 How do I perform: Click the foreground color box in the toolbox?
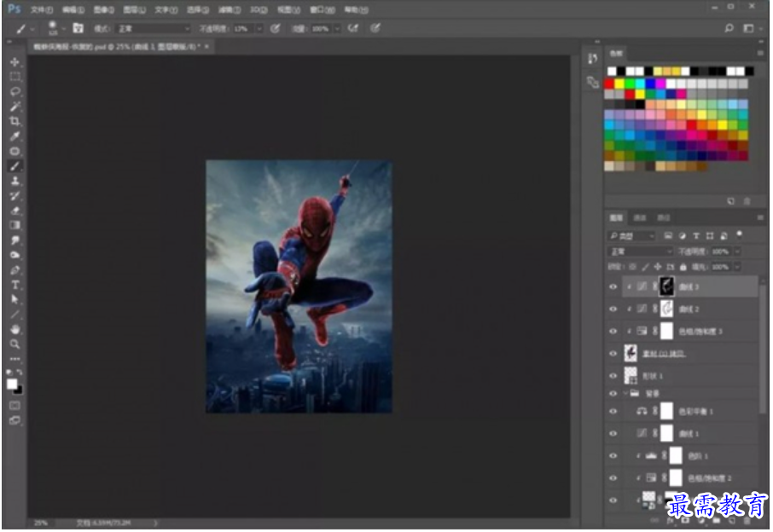click(x=12, y=385)
